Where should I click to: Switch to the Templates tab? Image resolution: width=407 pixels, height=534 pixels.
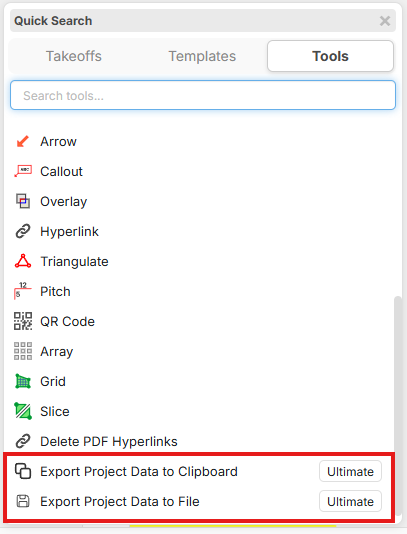(x=202, y=56)
